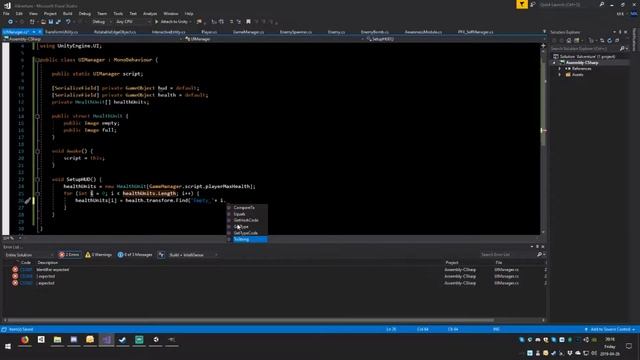Screen dimensions: 640x360
Task: Collapse the UIManager class code region
Action: pos(37,60)
